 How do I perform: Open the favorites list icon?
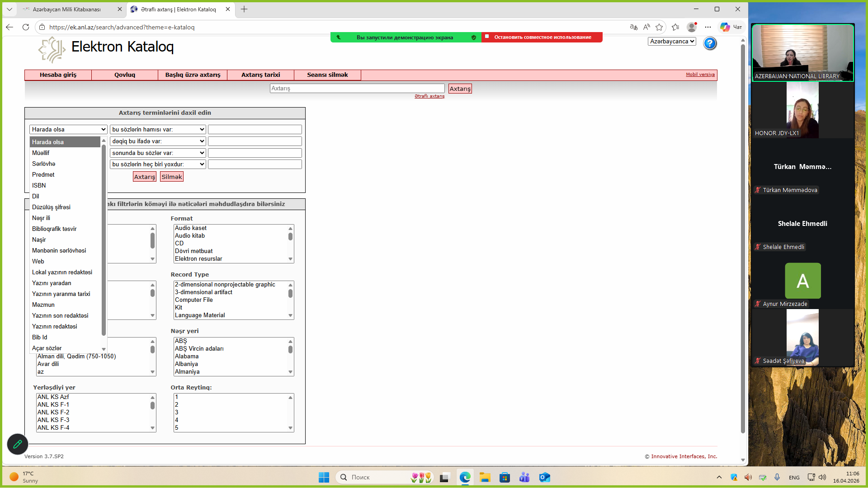pyautogui.click(x=675, y=27)
